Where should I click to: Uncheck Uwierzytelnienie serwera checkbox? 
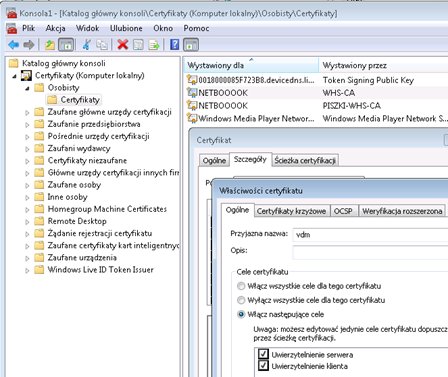pyautogui.click(x=263, y=354)
